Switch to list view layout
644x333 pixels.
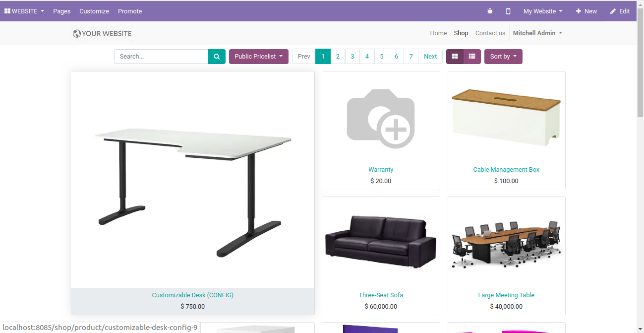[x=472, y=57]
